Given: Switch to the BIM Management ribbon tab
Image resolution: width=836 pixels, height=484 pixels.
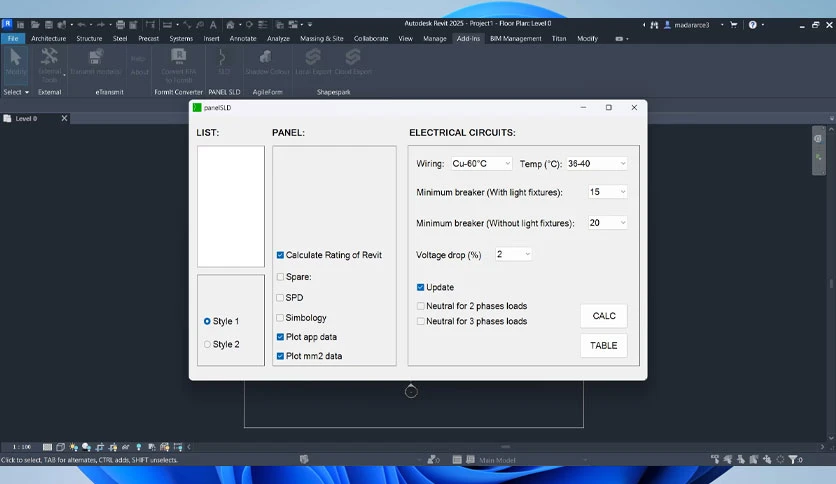Looking at the screenshot, I should 516,38.
